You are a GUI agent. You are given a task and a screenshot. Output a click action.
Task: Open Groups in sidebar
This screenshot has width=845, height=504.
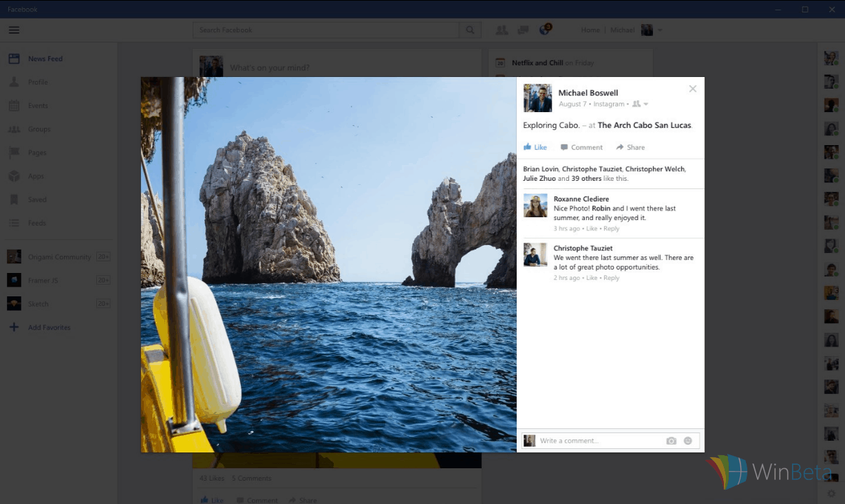39,129
